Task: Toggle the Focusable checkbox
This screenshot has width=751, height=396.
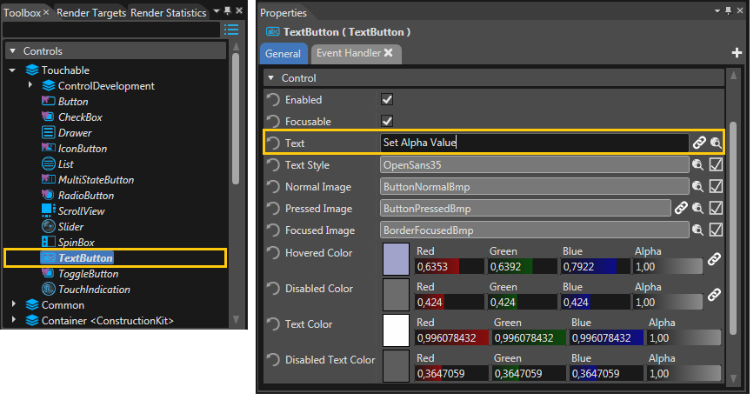Action: [x=387, y=121]
